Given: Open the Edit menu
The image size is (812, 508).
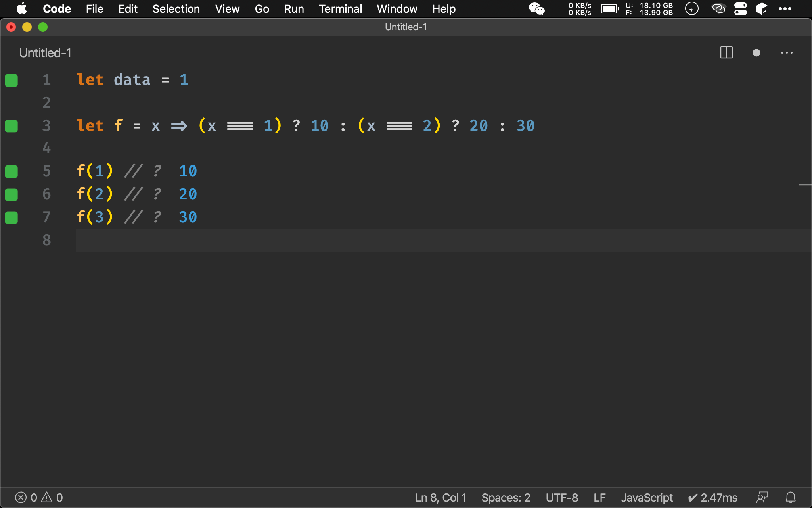Looking at the screenshot, I should point(128,9).
